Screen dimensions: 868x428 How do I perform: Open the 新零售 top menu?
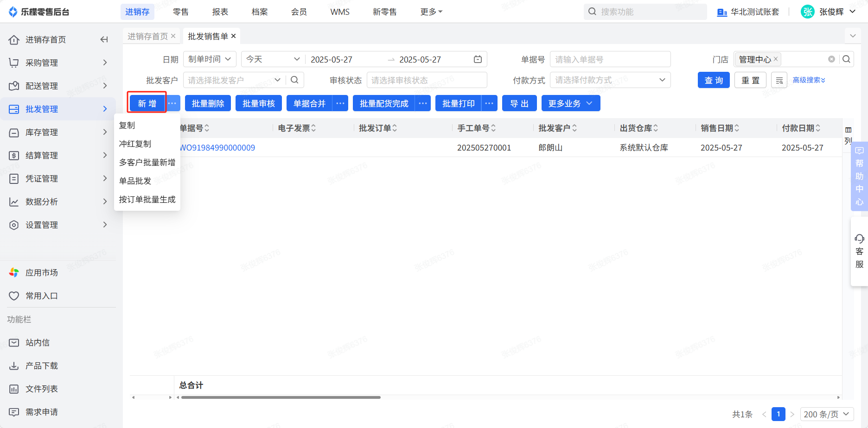pos(385,12)
